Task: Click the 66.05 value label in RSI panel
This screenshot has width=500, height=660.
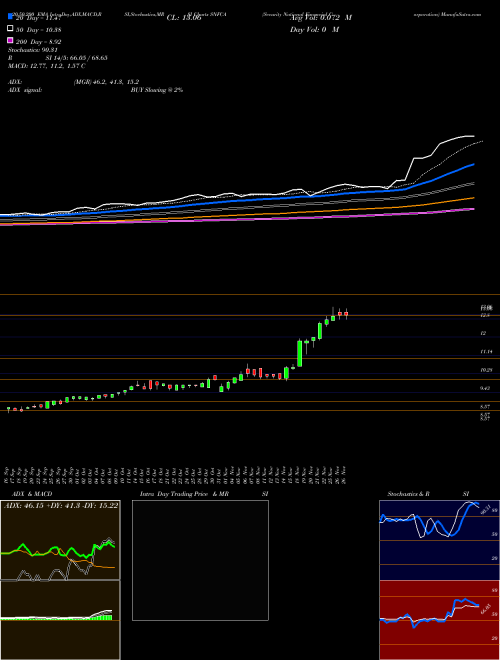Action: 484,609
